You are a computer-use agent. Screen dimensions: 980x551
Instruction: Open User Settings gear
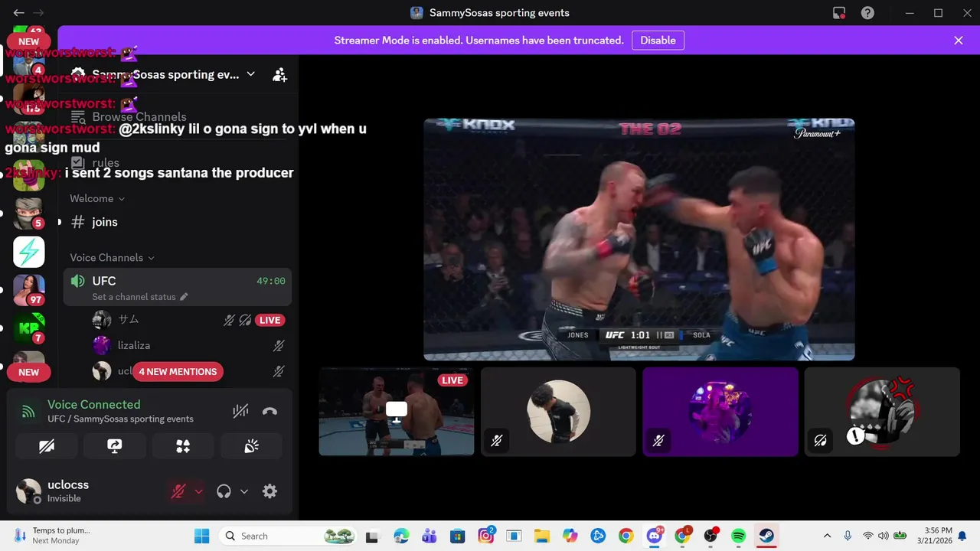[269, 491]
